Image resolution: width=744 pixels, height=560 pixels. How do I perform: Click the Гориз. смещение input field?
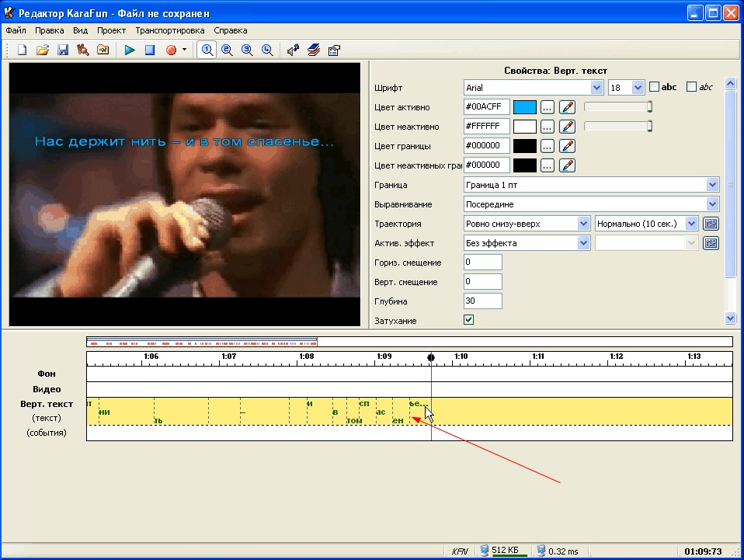482,262
